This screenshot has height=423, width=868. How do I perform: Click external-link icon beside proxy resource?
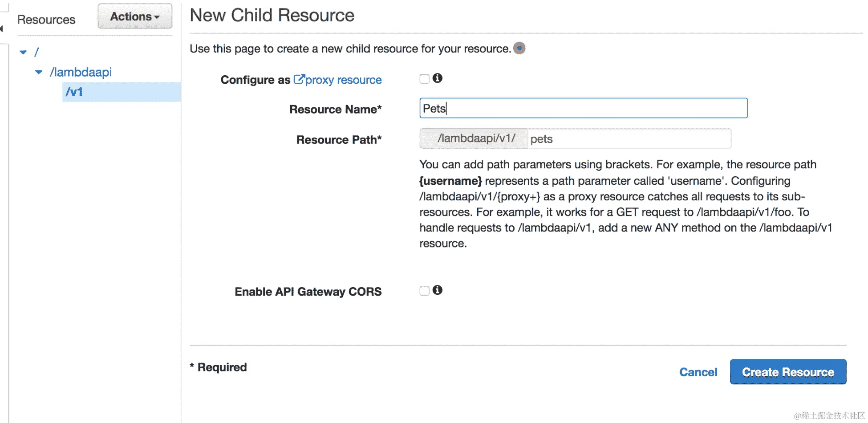coord(299,79)
